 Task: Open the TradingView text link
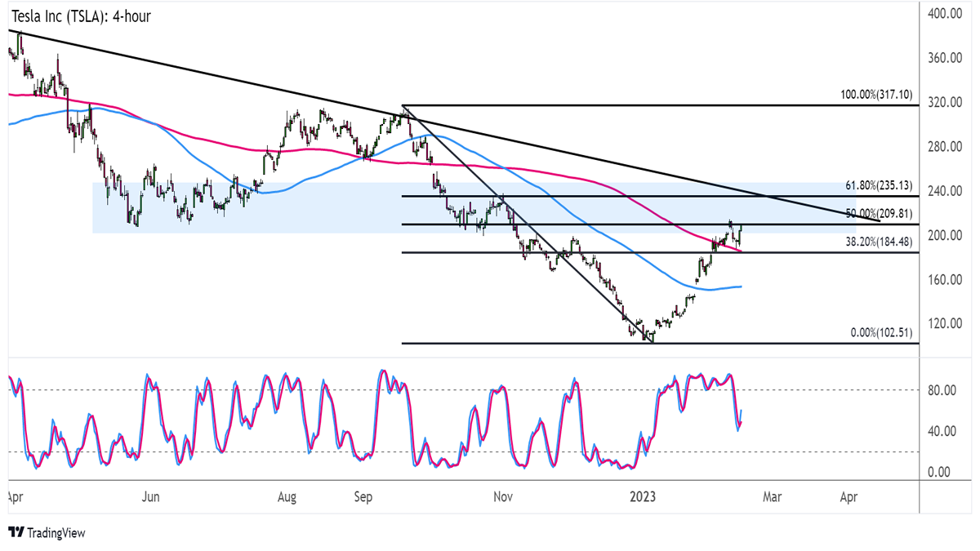(56, 533)
